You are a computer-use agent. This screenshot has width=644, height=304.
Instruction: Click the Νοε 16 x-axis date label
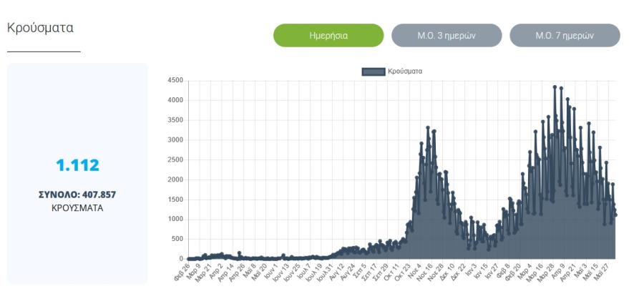click(424, 272)
